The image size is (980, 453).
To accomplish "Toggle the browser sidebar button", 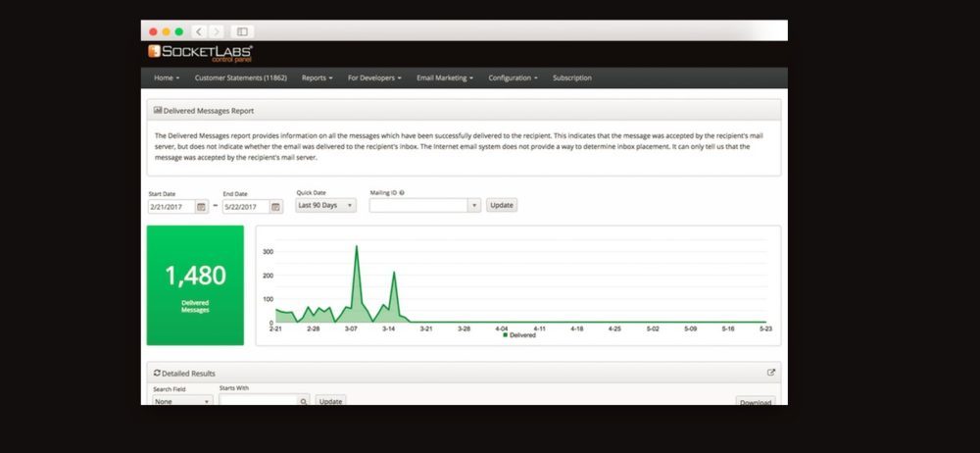I will click(242, 31).
